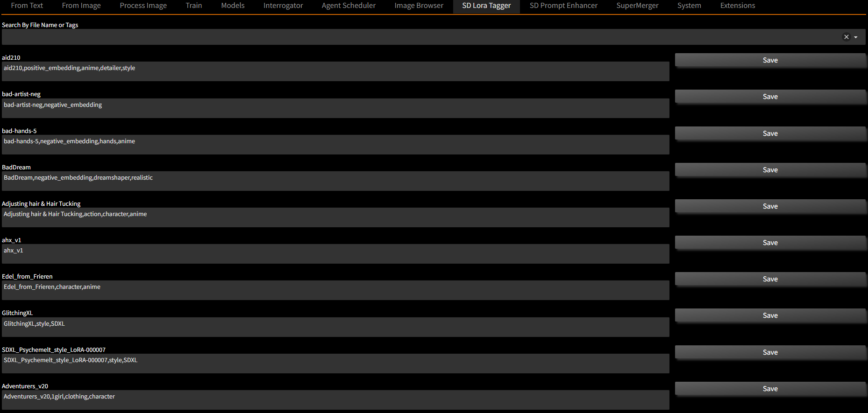This screenshot has height=413, width=868.
Task: Select the SD Lora Tagger tab
Action: click(486, 6)
